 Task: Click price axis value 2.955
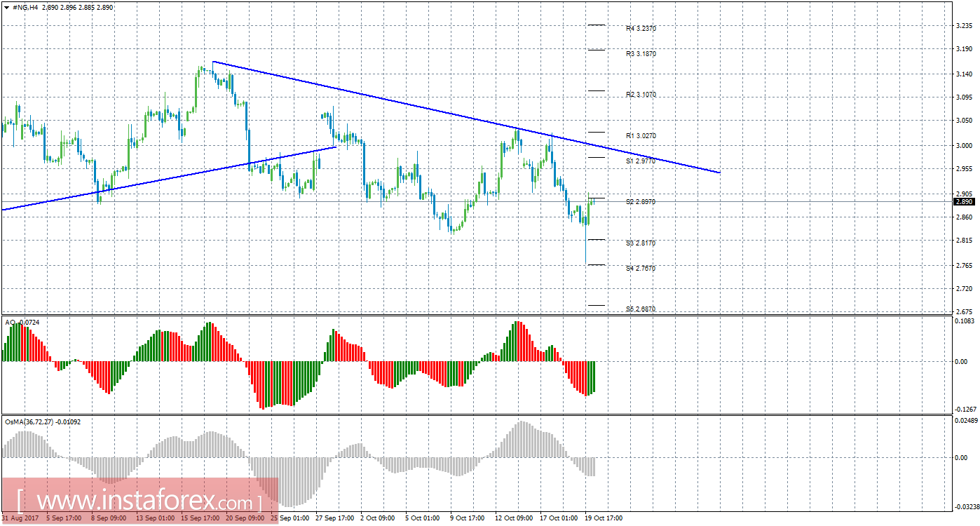click(x=966, y=169)
